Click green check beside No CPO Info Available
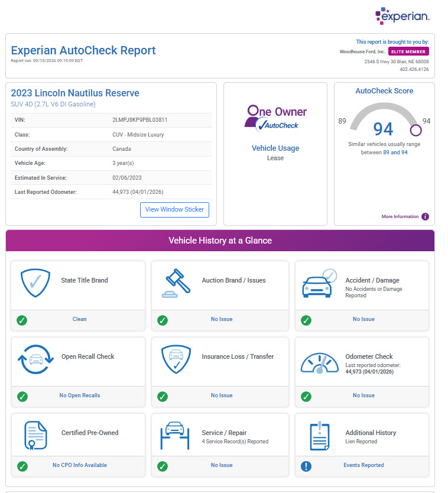Viewport: 448px width, 493px height. click(x=22, y=466)
